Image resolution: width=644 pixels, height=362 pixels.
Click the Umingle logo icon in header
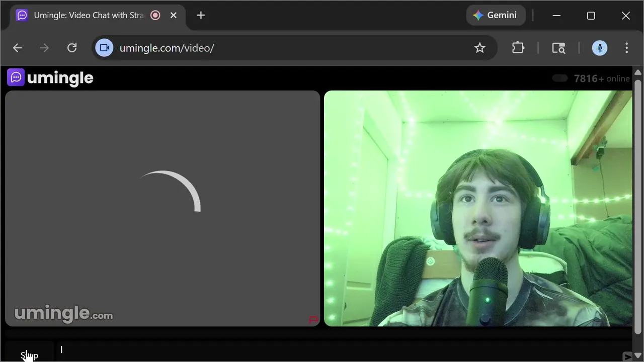pos(16,77)
